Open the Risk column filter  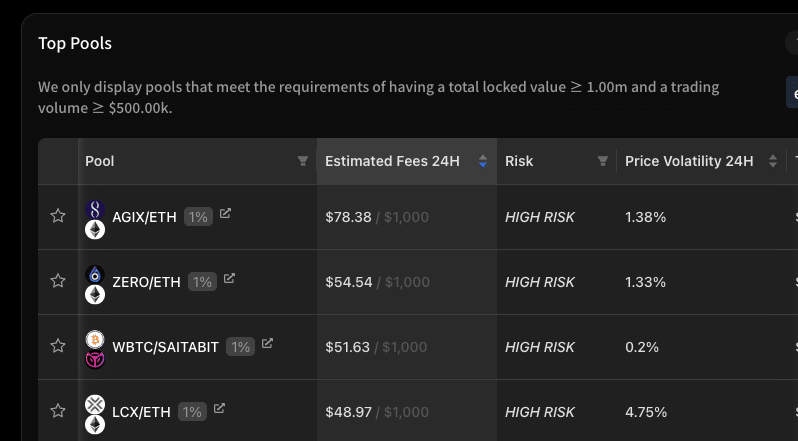pos(603,161)
